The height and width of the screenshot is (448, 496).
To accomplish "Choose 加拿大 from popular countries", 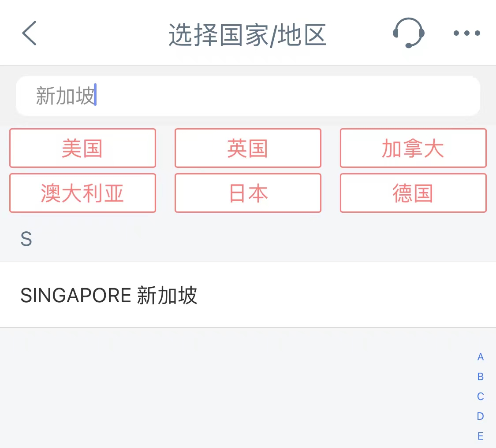I will click(413, 148).
